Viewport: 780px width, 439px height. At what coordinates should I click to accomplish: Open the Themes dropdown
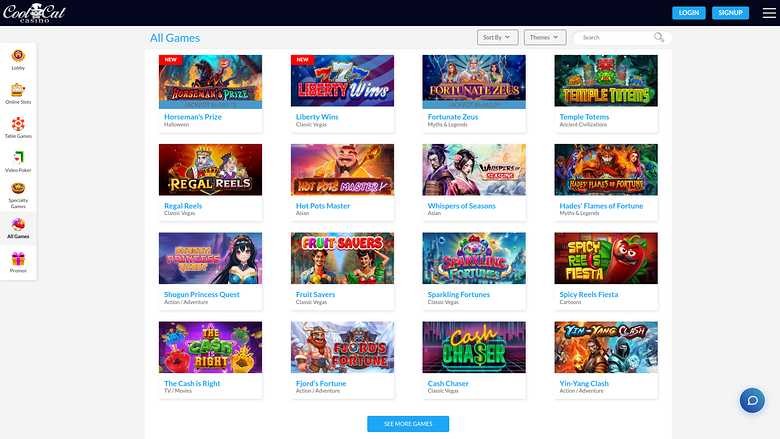(x=544, y=37)
